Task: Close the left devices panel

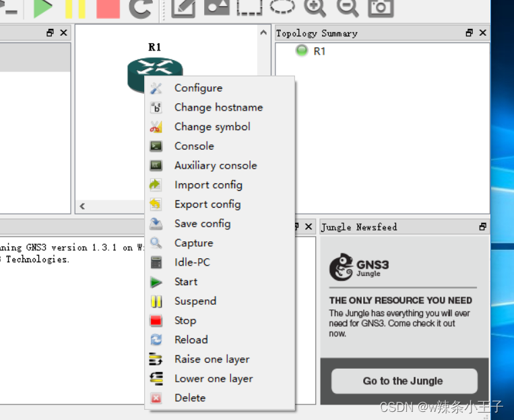Action: click(x=63, y=33)
